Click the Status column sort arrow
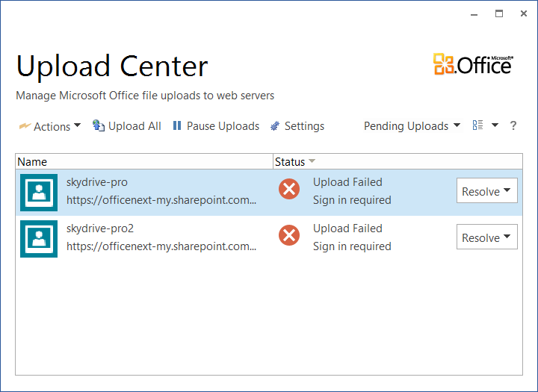Viewport: 538px width, 392px height. (312, 161)
